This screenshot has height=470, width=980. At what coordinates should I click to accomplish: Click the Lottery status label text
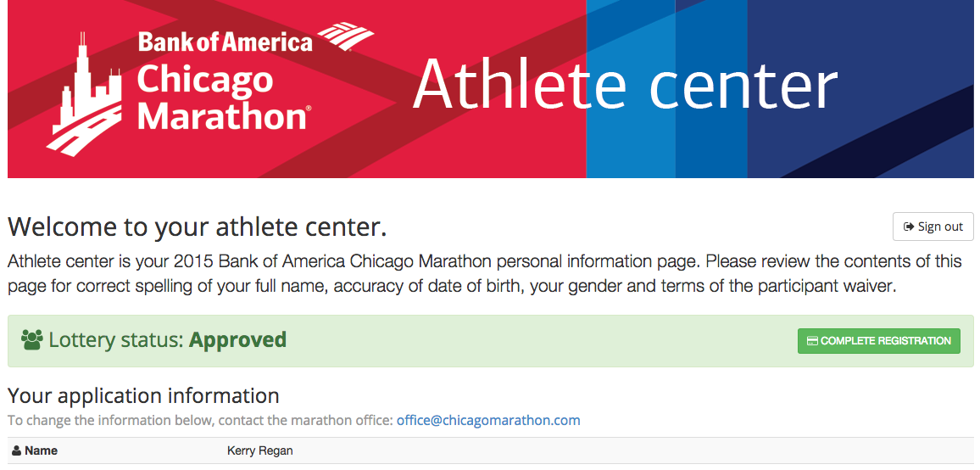(116, 340)
